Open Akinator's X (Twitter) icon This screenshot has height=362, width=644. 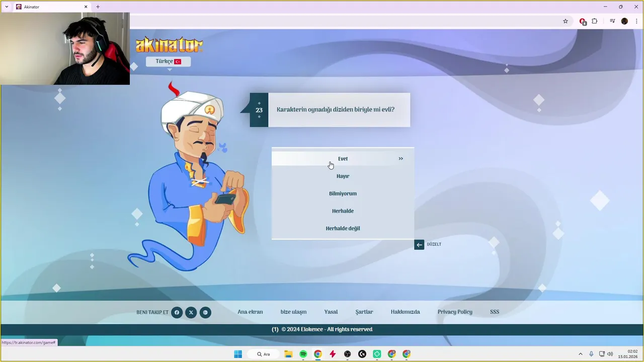click(x=191, y=312)
